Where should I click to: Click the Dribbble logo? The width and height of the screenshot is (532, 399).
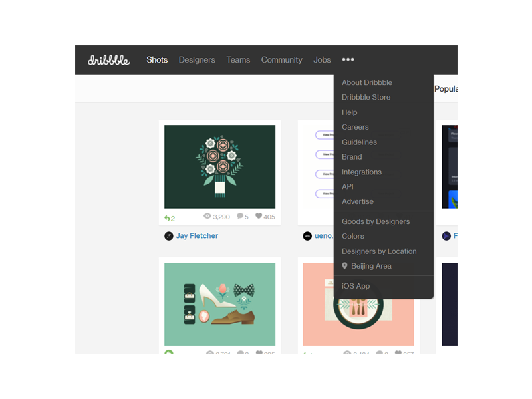pyautogui.click(x=109, y=60)
